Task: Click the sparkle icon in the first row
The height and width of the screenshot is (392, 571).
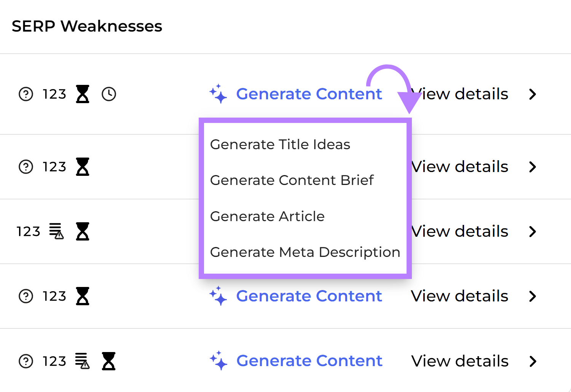Action: coord(218,94)
